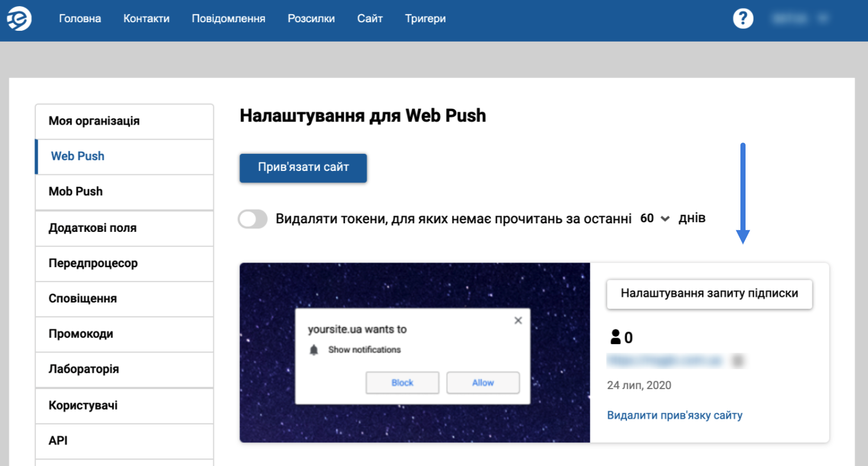
Task: Click the Show notifications text
Action: tap(365, 350)
